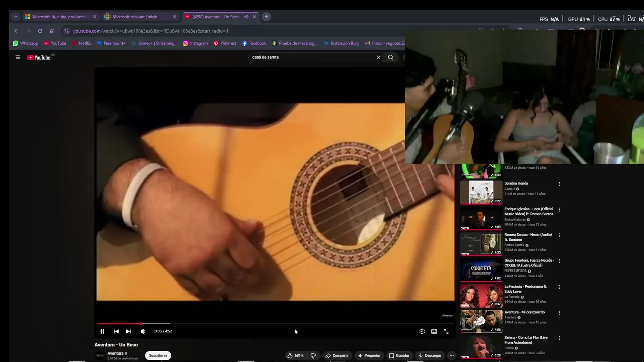Like the video with 681 k thumbs up
644x362 pixels.
295,355
